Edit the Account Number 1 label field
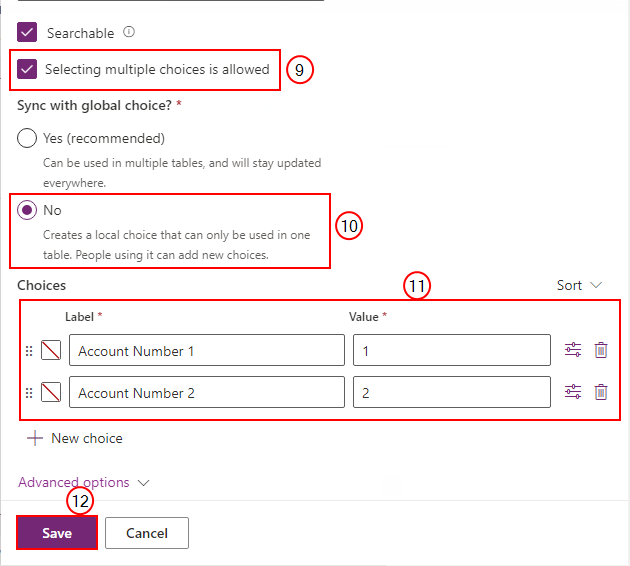 coord(207,350)
